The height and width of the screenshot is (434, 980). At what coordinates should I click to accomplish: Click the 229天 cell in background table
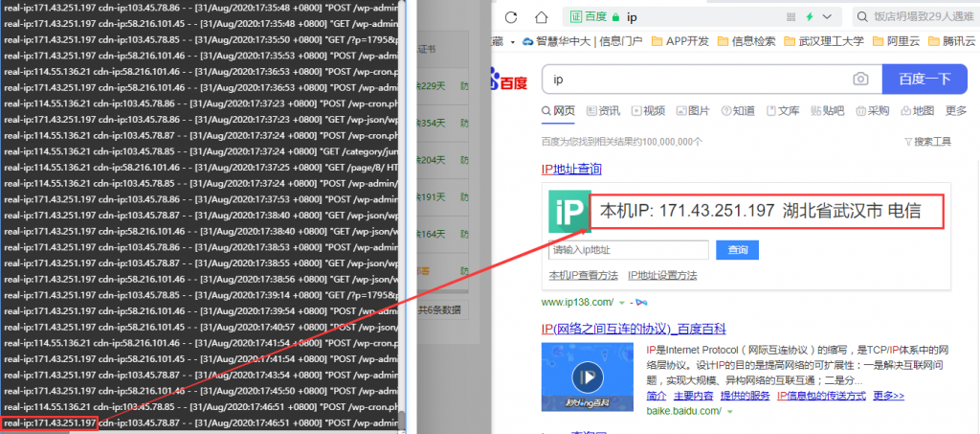(x=432, y=86)
